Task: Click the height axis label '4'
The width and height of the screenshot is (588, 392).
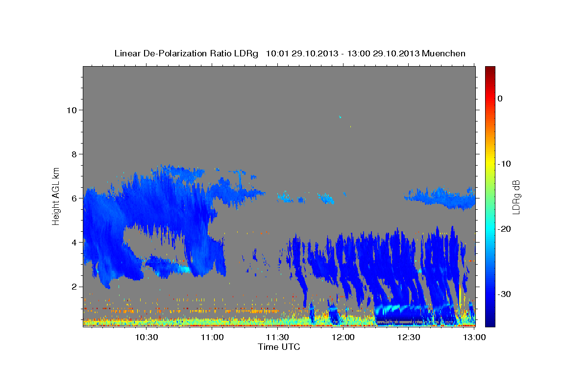Action: point(74,242)
